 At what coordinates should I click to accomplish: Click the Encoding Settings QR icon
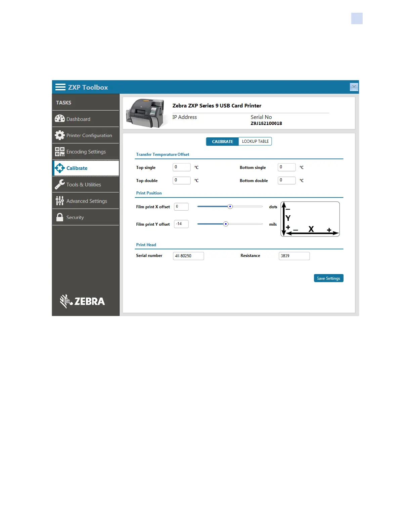click(60, 151)
